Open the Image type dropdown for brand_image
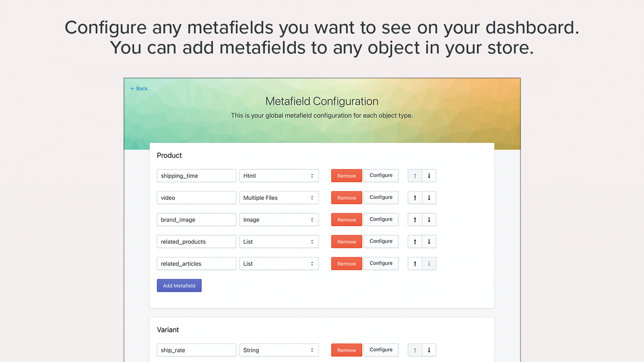Image resolution: width=644 pixels, height=362 pixels. (279, 220)
